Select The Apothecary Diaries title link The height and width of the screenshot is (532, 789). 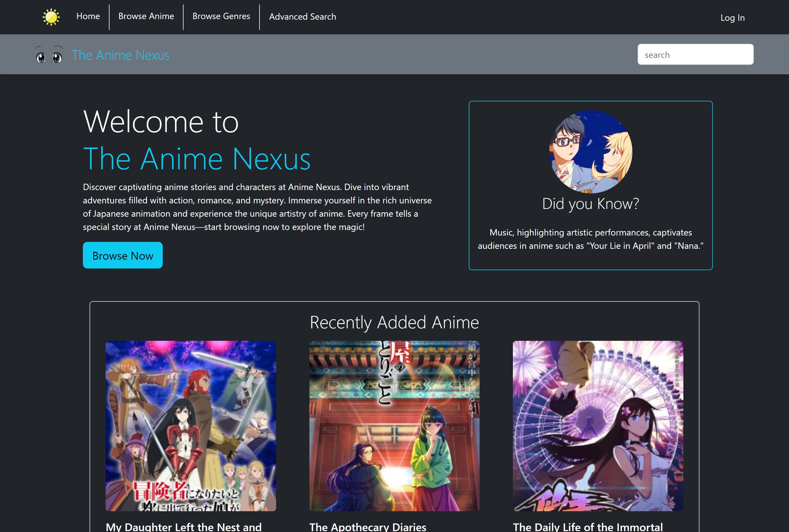tap(368, 527)
